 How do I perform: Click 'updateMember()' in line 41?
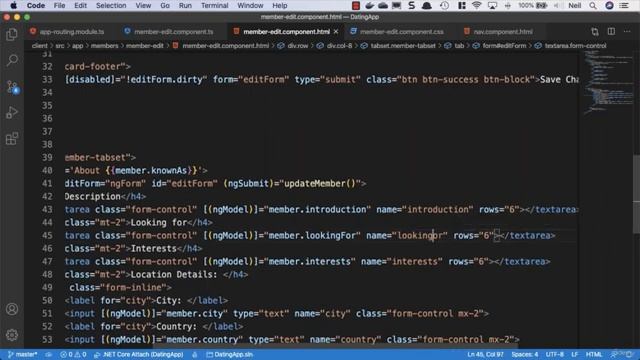(x=320, y=184)
